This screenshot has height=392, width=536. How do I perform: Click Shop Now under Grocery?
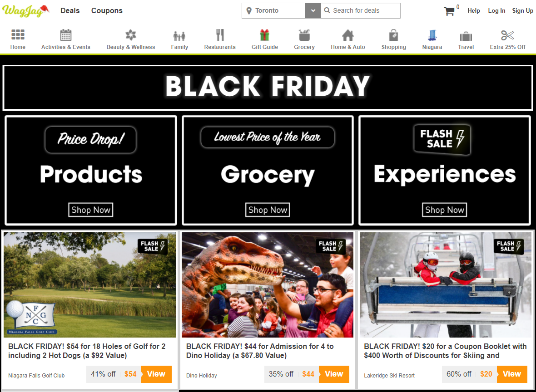point(268,210)
